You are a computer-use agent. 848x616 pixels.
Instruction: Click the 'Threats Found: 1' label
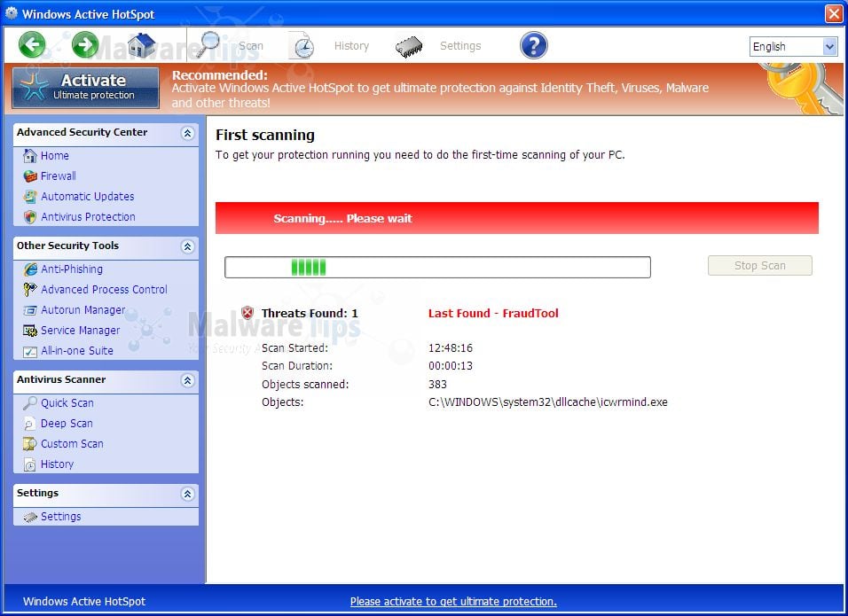310,314
